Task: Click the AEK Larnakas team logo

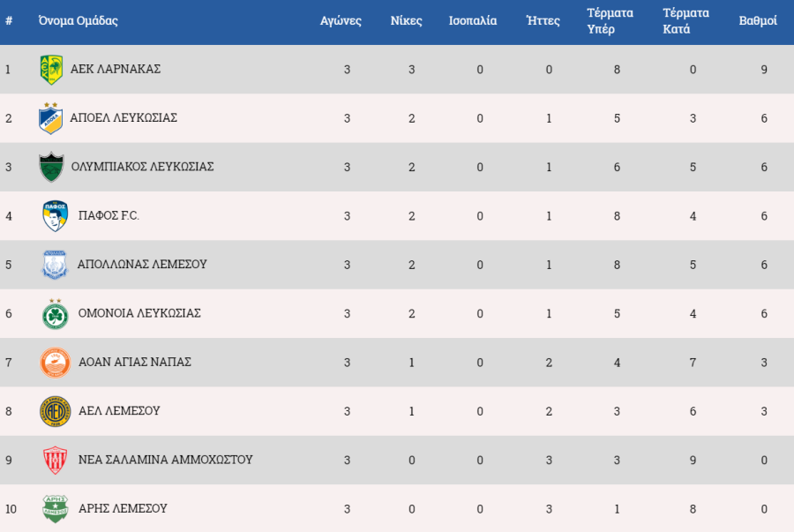Action: pyautogui.click(x=51, y=70)
